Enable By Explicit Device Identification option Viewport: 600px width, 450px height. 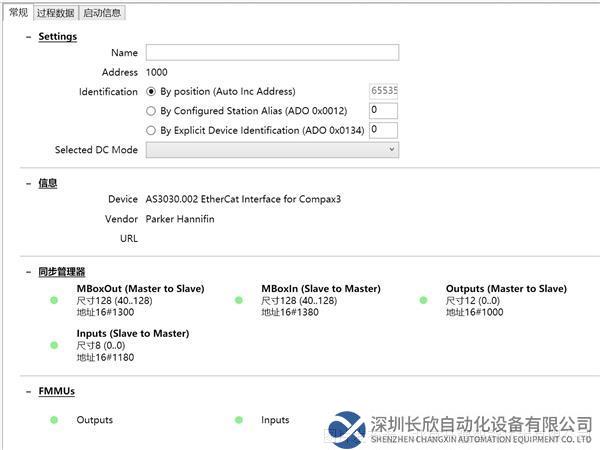click(152, 130)
